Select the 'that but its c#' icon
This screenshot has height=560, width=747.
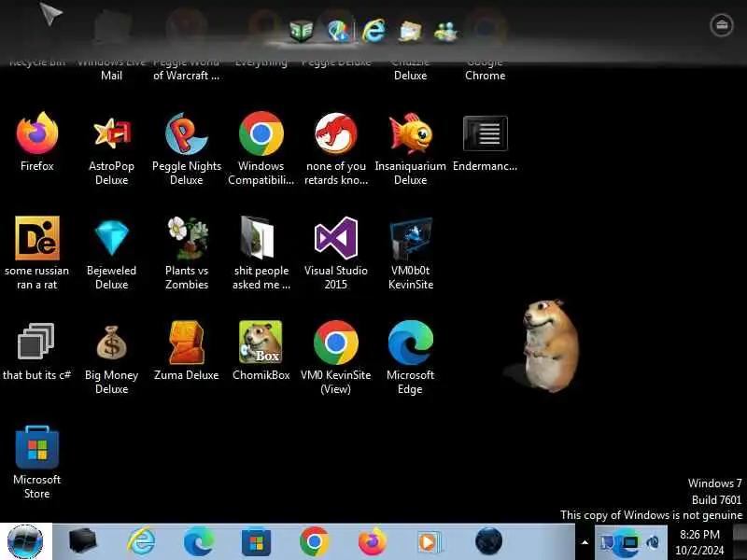[x=37, y=352]
